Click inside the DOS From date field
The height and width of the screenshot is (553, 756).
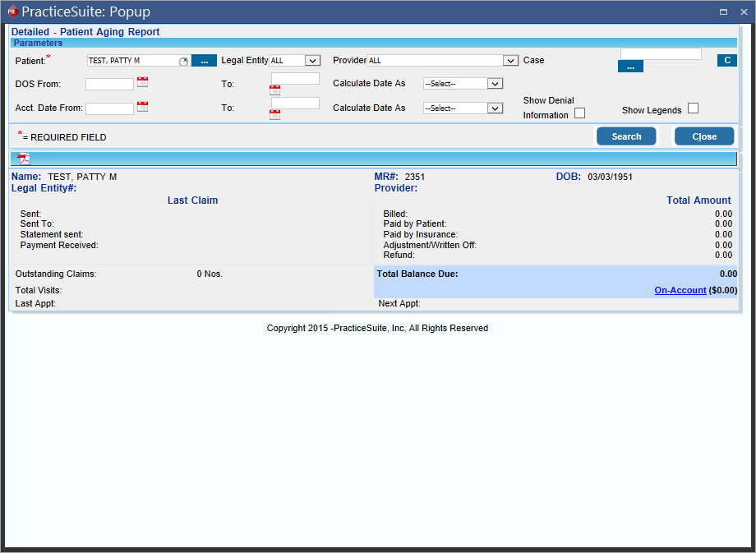pyautogui.click(x=111, y=83)
